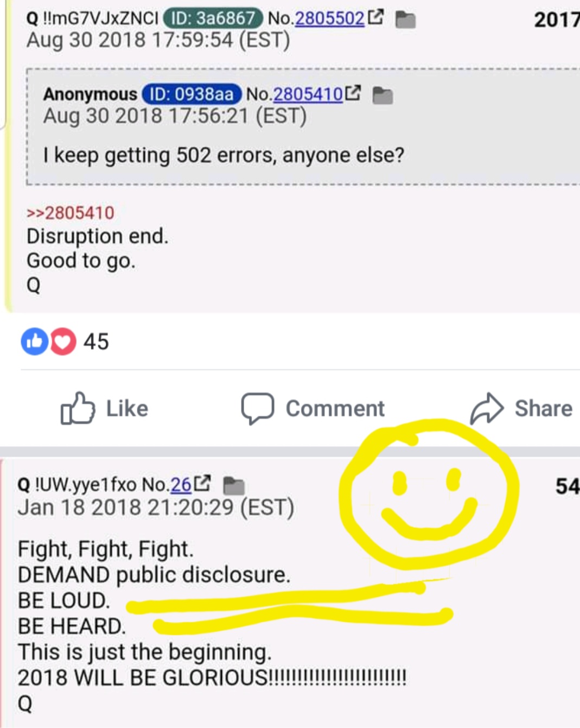Share the post

coord(521,408)
